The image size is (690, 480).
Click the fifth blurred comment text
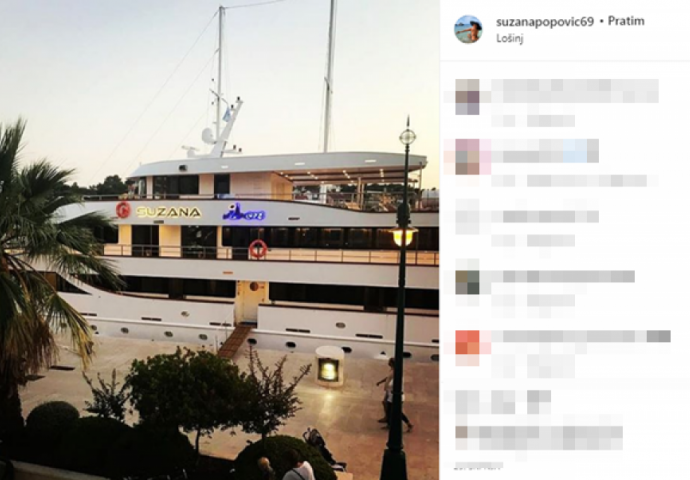581,336
